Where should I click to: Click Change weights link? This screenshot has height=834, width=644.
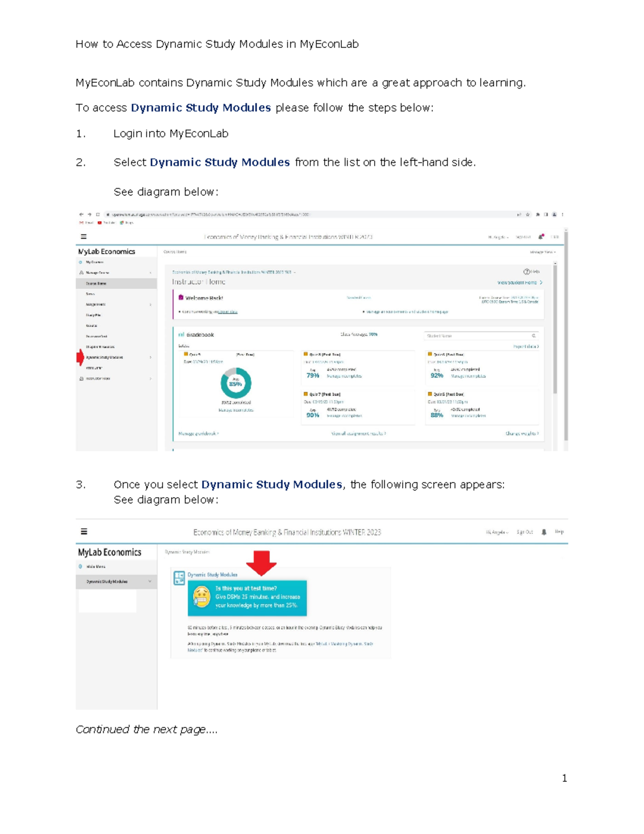tap(522, 433)
